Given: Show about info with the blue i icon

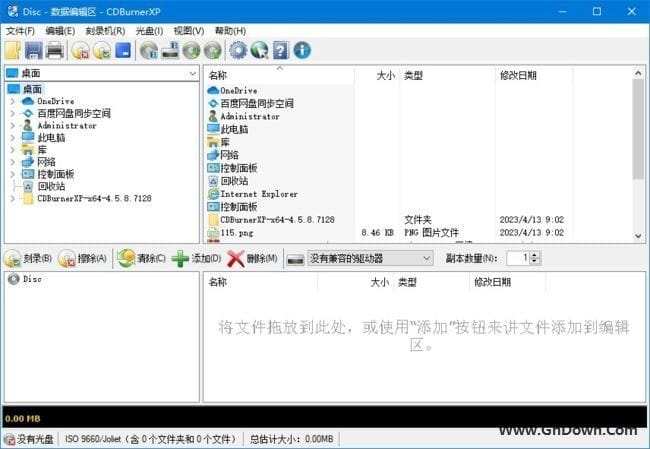Looking at the screenshot, I should tap(302, 50).
